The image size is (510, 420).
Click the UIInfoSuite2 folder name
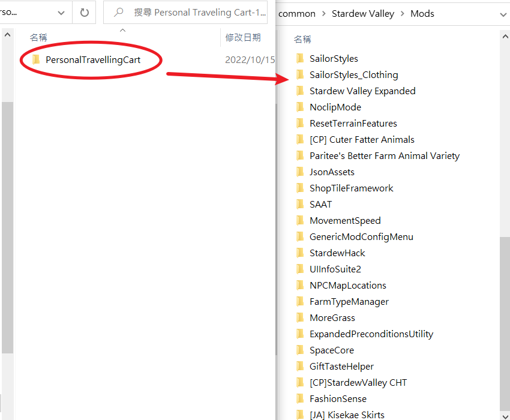click(335, 269)
